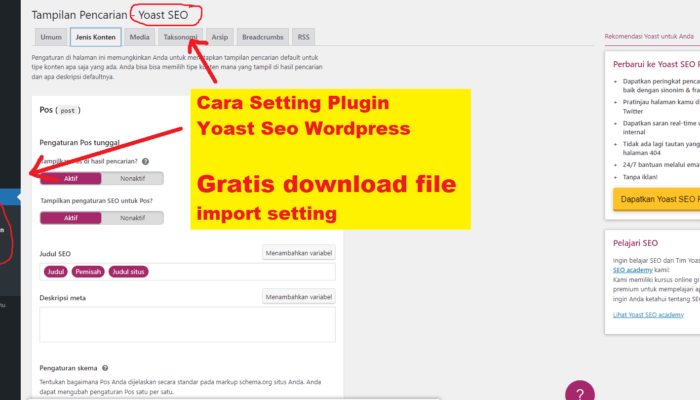Click help icon next to 'hasil pencarian?'
The height and width of the screenshot is (400, 700).
click(x=146, y=161)
